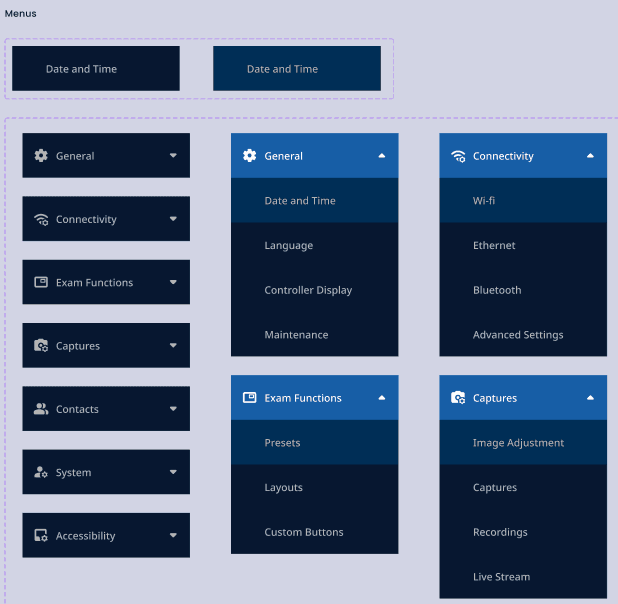Screen dimensions: 618x604
Task: Select Wi-fi under Connectivity
Action: click(x=523, y=200)
